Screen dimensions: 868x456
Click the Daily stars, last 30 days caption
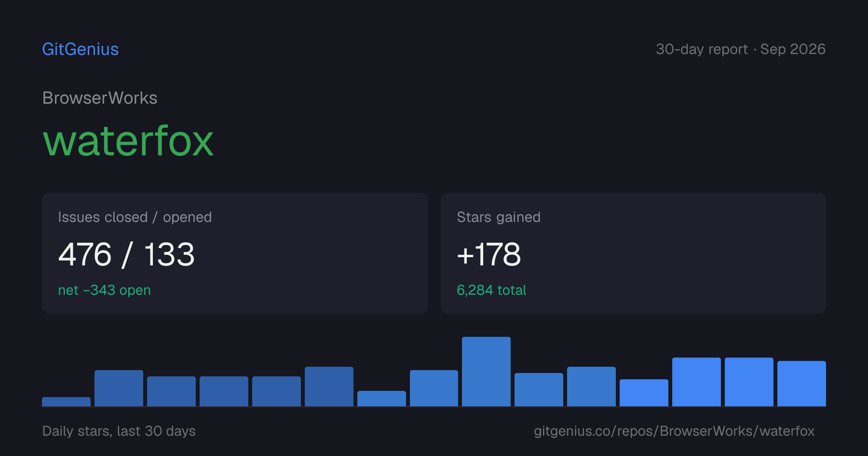119,431
